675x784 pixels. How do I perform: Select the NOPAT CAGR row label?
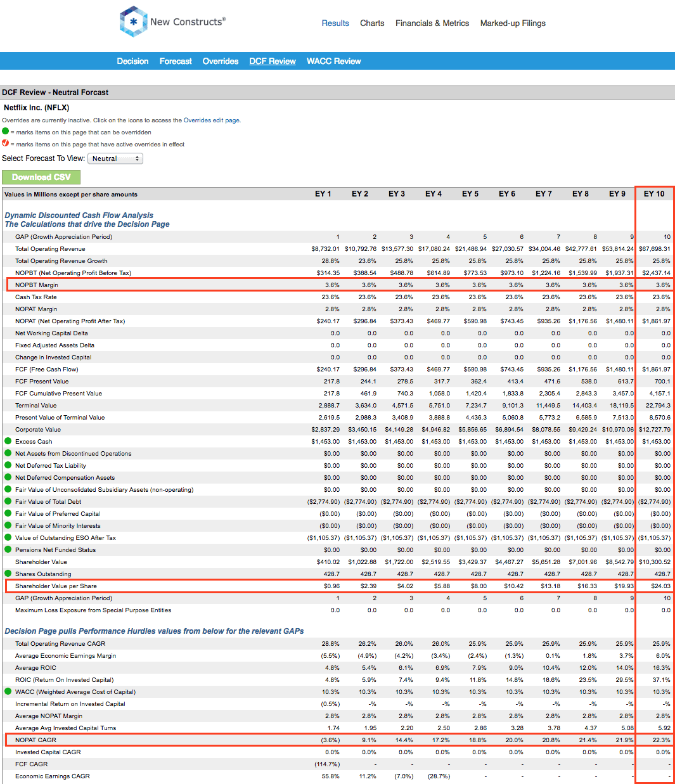coord(35,740)
